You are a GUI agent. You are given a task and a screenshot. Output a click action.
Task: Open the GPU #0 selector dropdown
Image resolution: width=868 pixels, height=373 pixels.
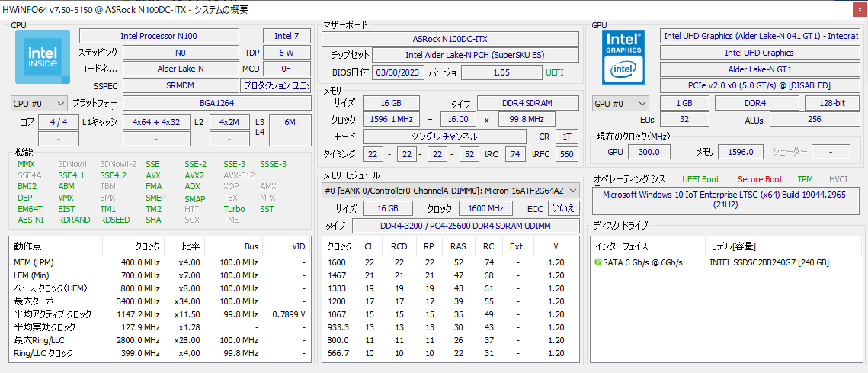click(x=620, y=103)
